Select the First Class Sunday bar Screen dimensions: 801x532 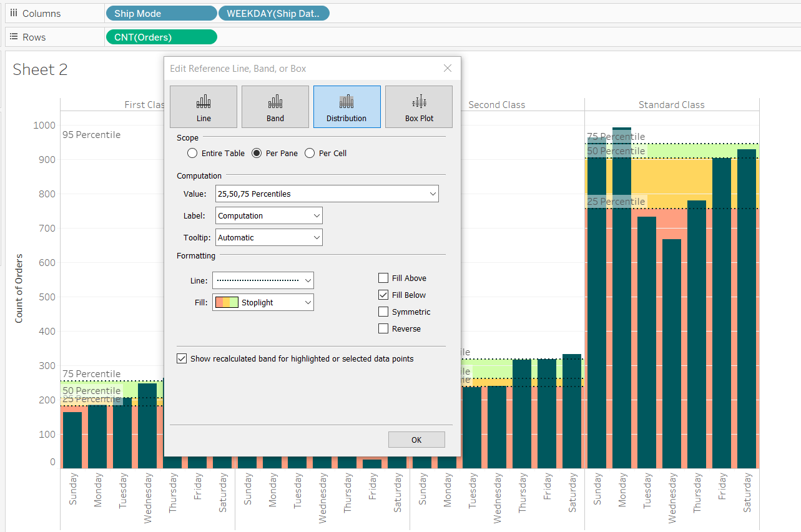point(72,440)
